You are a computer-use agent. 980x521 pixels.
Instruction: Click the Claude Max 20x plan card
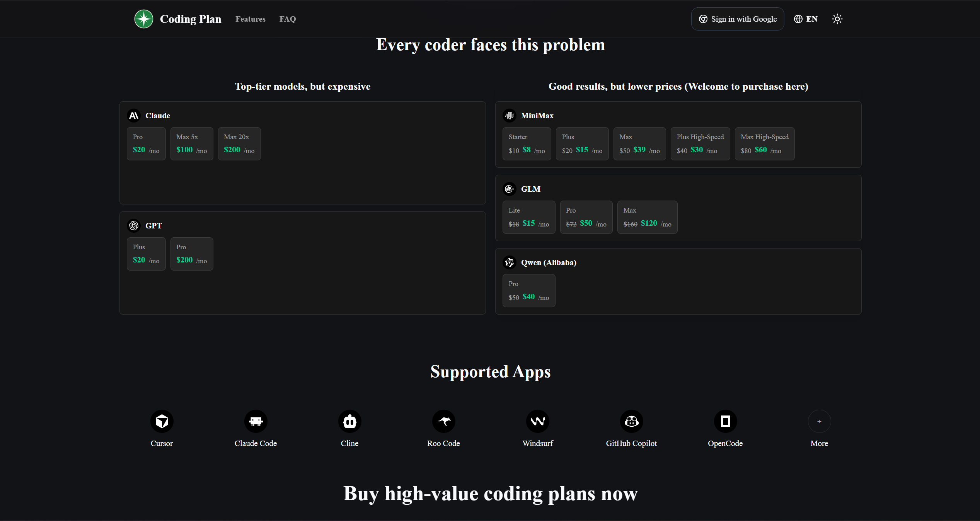tap(239, 144)
